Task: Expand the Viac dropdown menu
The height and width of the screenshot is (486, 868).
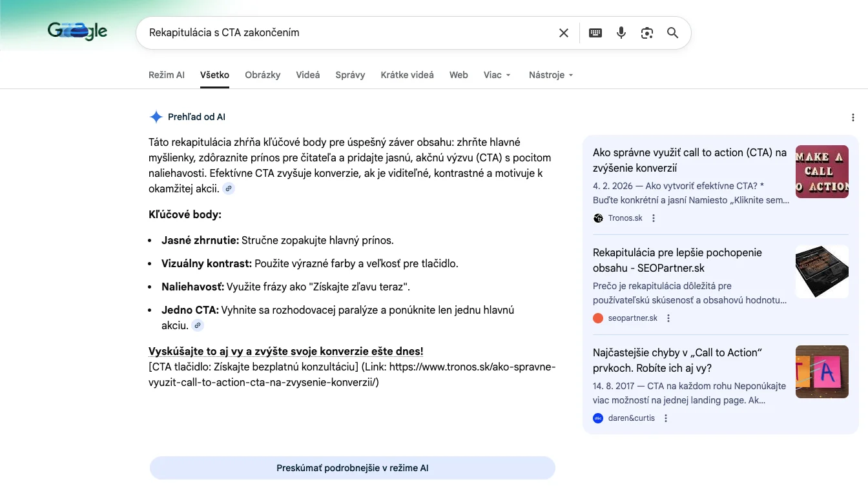Action: click(x=497, y=75)
